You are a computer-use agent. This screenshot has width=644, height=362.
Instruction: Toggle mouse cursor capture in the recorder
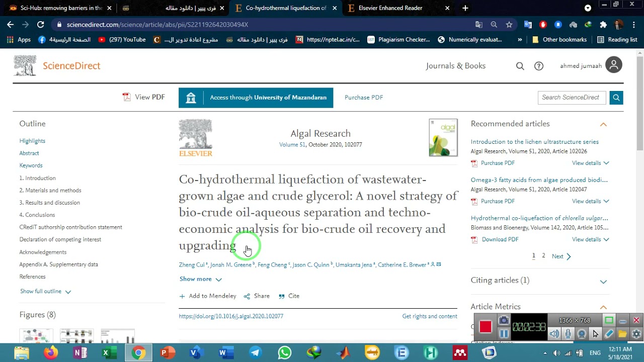595,334
